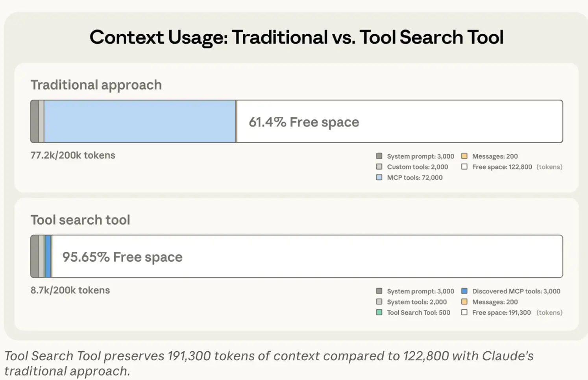Click the large light-blue MCP tools bar segment

coord(140,121)
